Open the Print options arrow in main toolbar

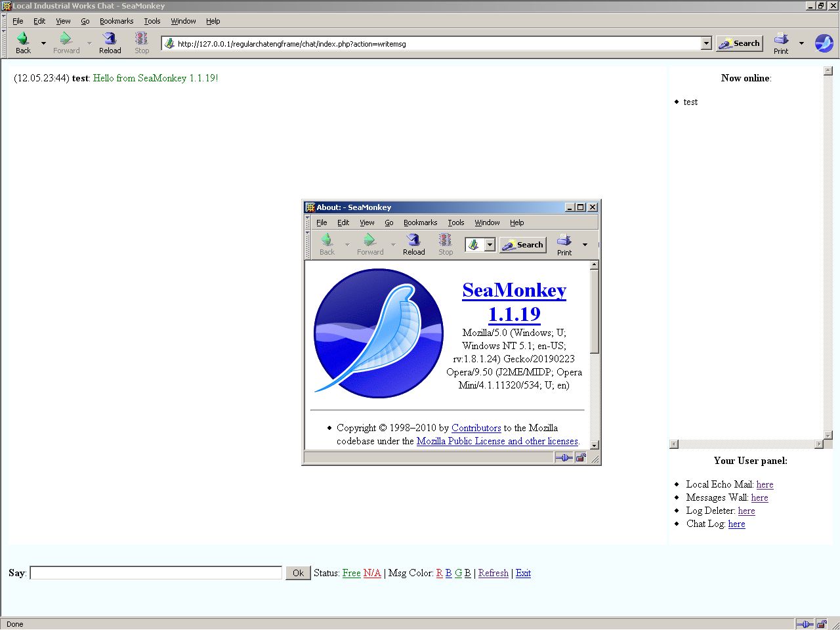(x=801, y=43)
